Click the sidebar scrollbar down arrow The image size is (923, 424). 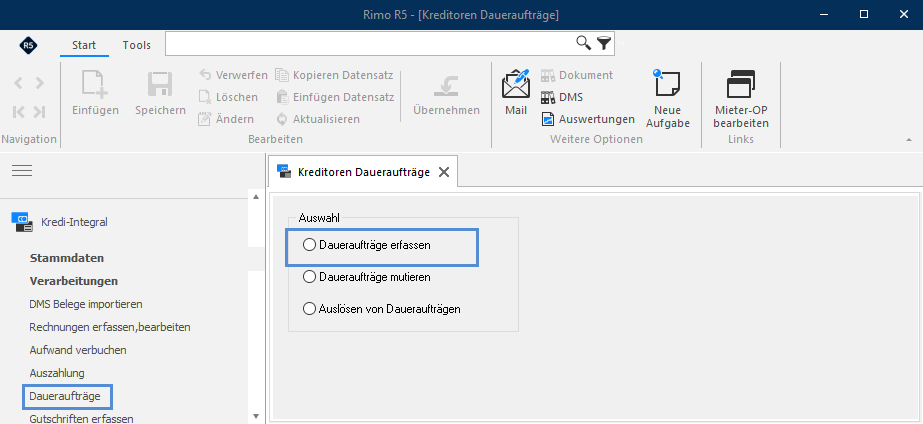click(256, 416)
